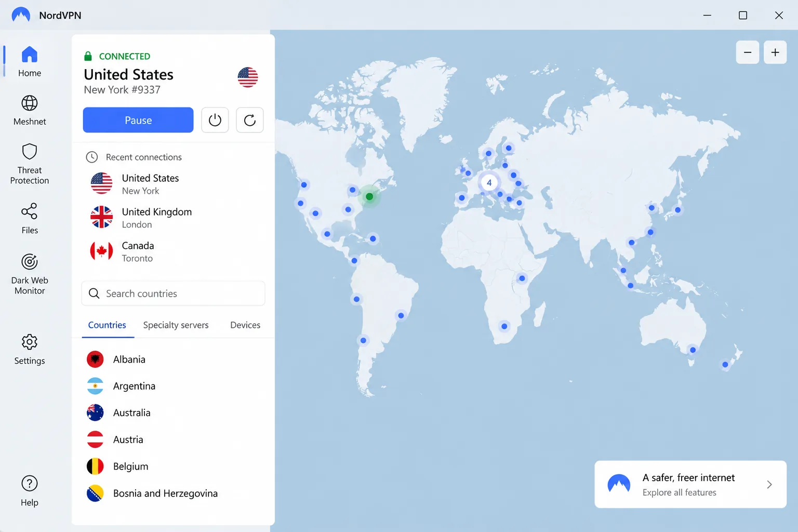The image size is (798, 532).
Task: Click the Europe cluster marker labeled 4
Action: [489, 183]
